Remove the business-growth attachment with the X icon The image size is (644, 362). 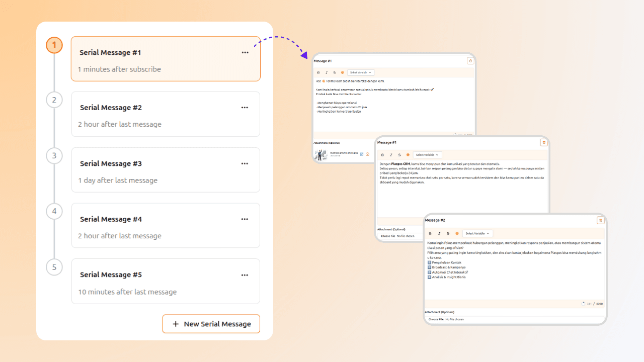368,154
